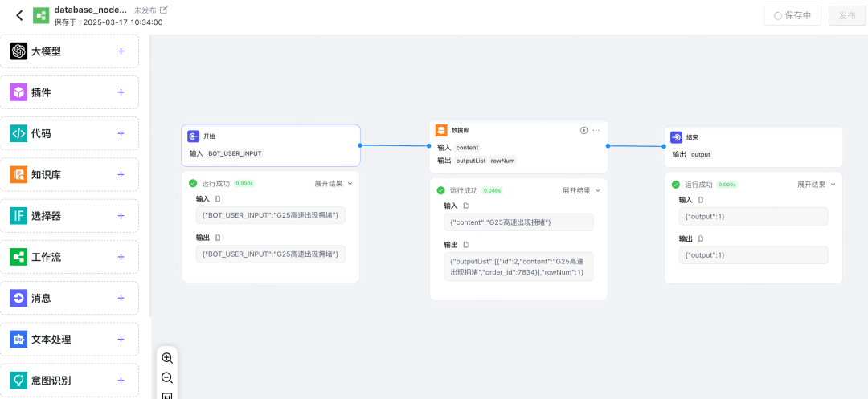Run the 数据库 node with play icon
This screenshot has height=399, width=868.
tap(584, 130)
